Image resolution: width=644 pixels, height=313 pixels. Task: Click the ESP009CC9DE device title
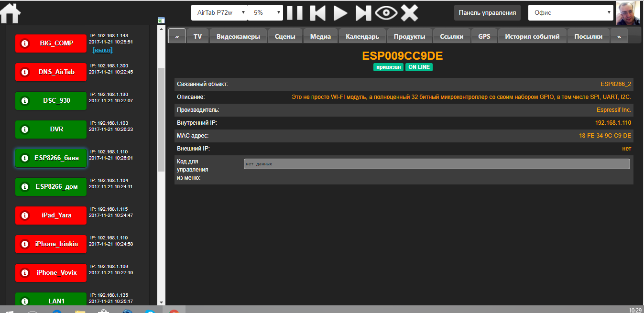point(403,56)
